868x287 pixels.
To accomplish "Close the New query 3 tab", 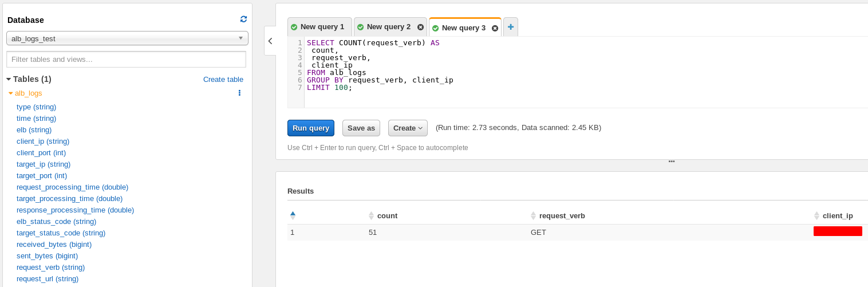I will point(495,28).
